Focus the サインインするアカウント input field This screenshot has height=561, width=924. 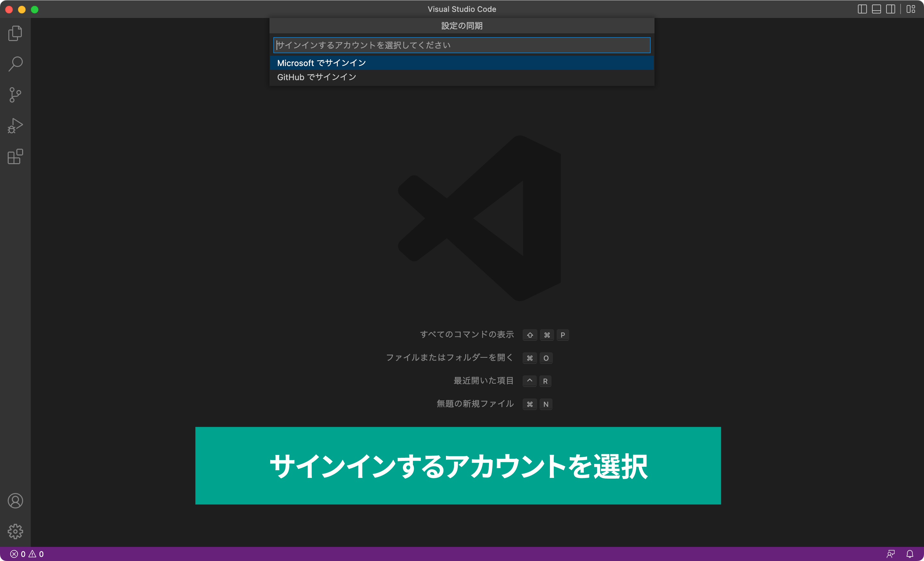tap(462, 45)
